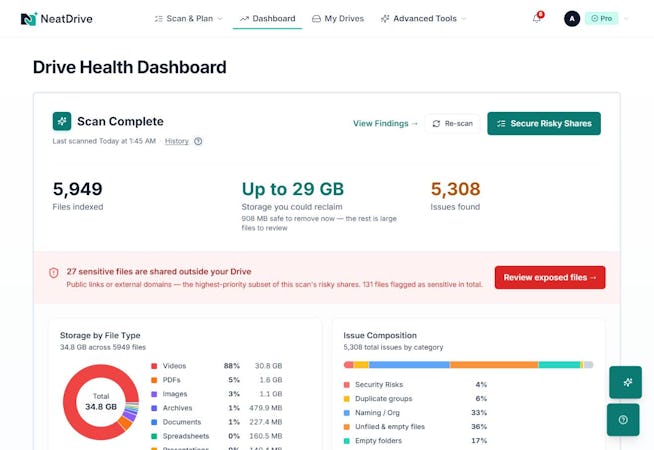Click the Secure Risky Shares button

click(544, 123)
